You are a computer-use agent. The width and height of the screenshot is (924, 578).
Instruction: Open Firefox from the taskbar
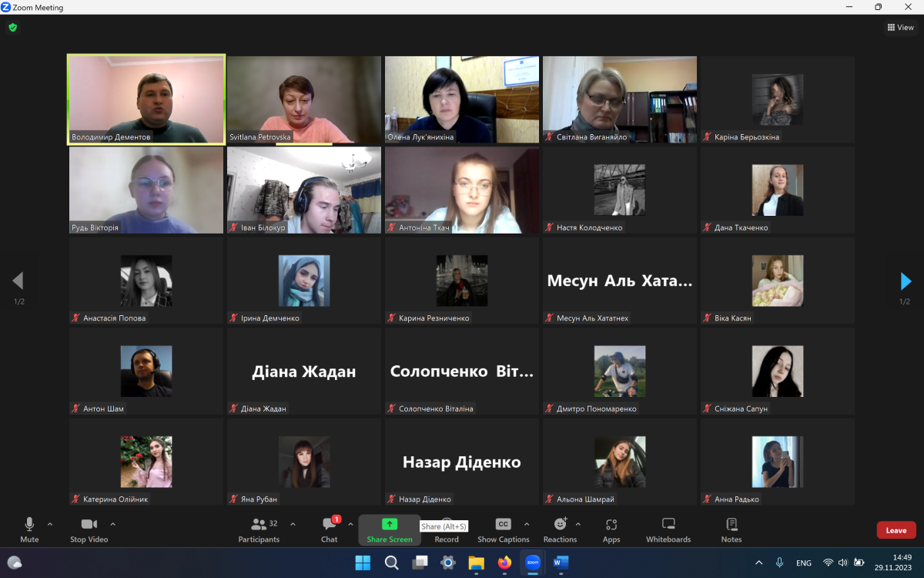[x=504, y=563]
